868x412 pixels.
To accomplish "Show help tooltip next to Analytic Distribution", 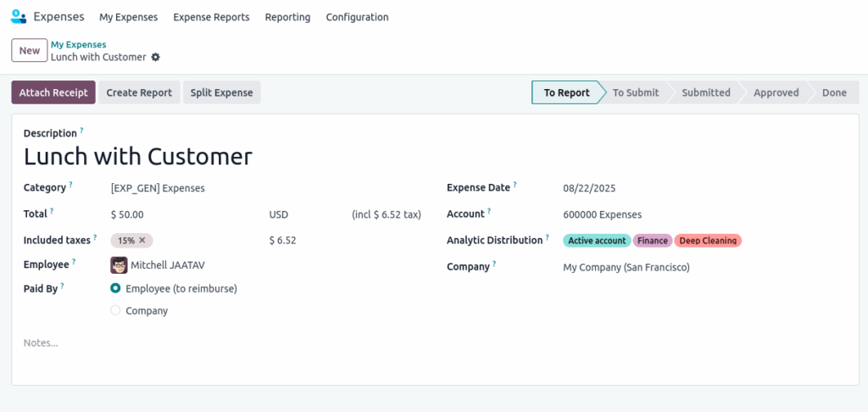I will click(x=548, y=238).
